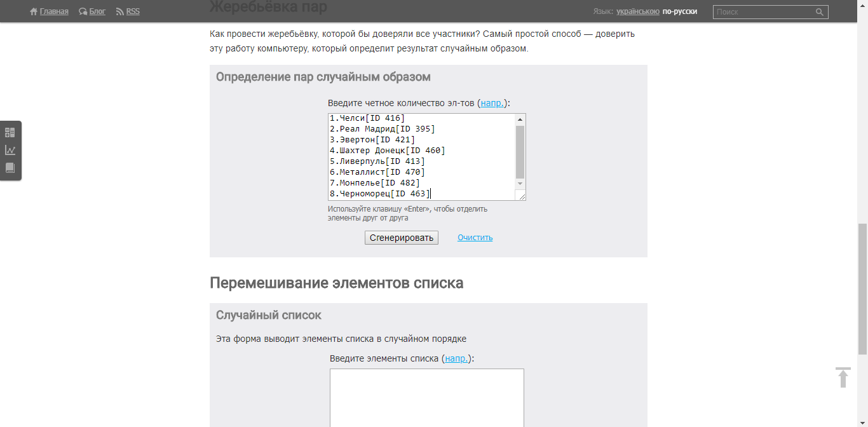This screenshot has height=427, width=868.
Task: Click the pairs textarea scrollbar down arrow
Action: point(520,184)
